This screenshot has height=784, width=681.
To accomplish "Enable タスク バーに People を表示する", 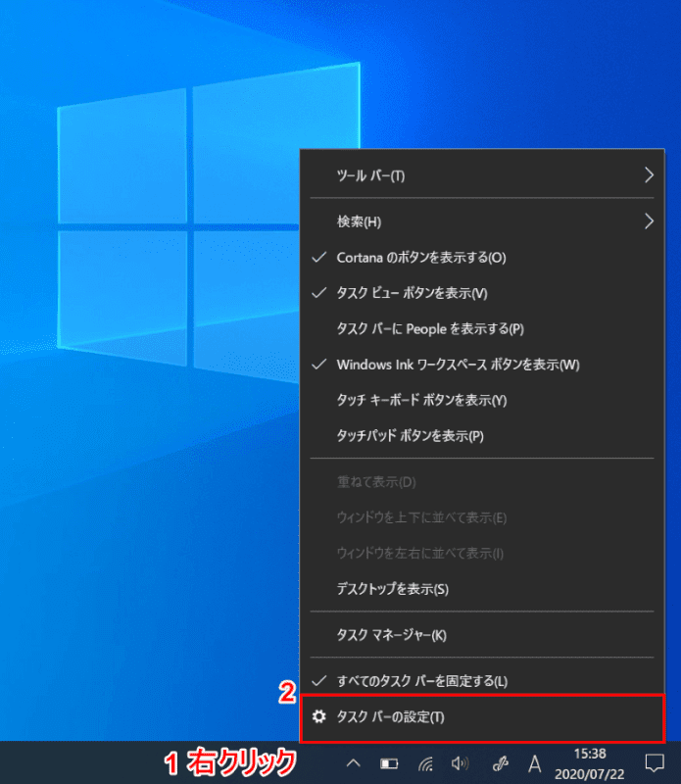I will tap(482, 329).
